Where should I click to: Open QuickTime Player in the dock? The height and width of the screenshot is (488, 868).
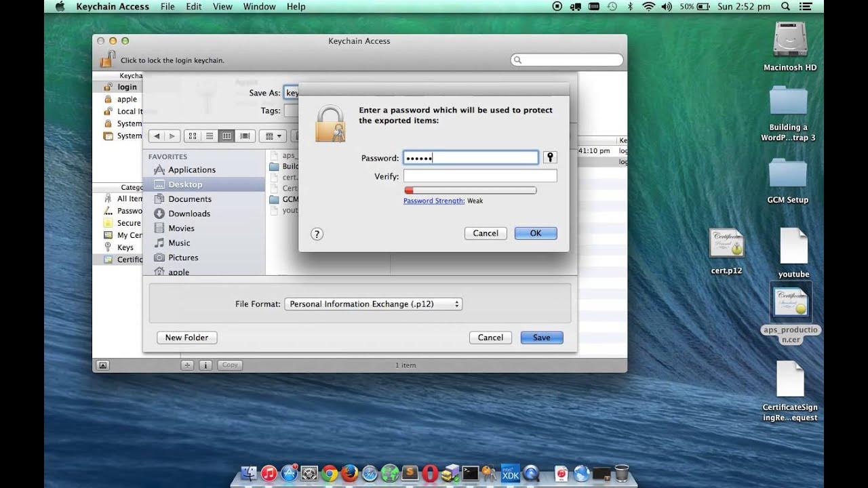[531, 473]
